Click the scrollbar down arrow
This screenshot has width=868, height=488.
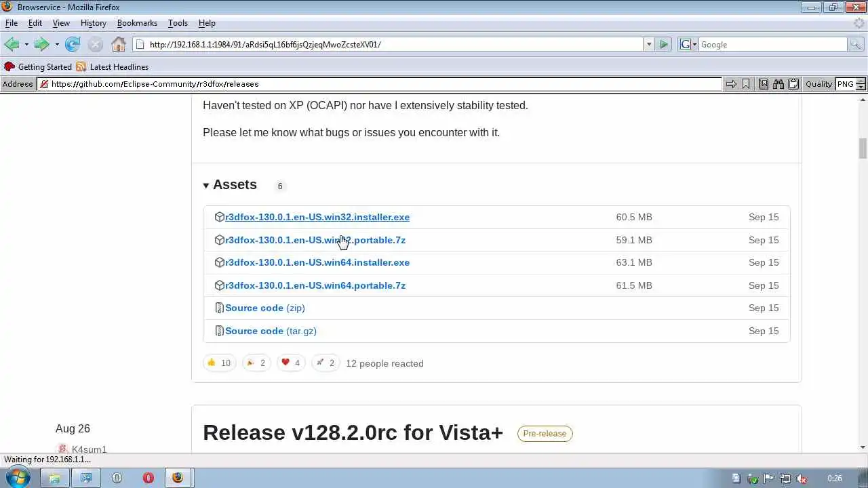tap(863, 447)
